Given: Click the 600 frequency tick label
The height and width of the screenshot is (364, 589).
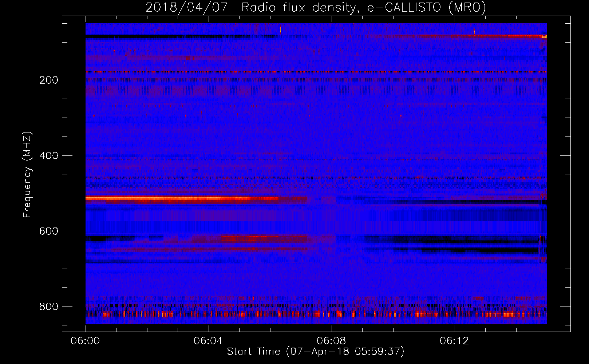Looking at the screenshot, I should click(x=49, y=232).
